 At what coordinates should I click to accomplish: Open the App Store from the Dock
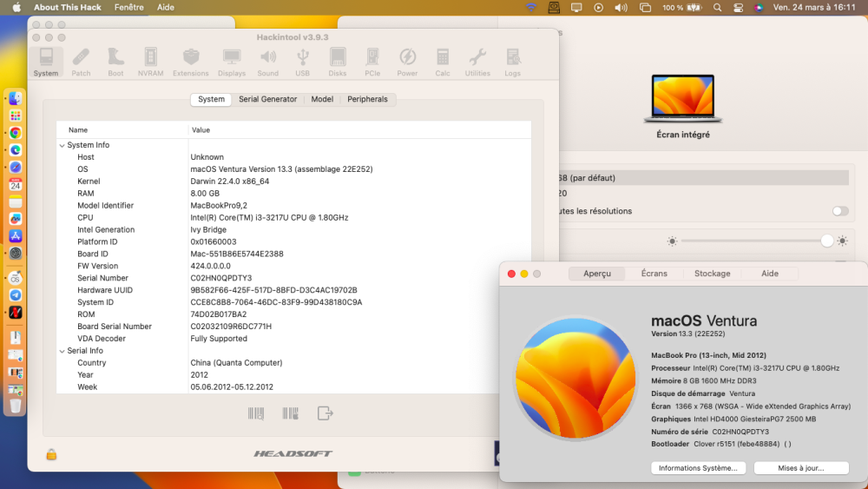click(x=16, y=236)
